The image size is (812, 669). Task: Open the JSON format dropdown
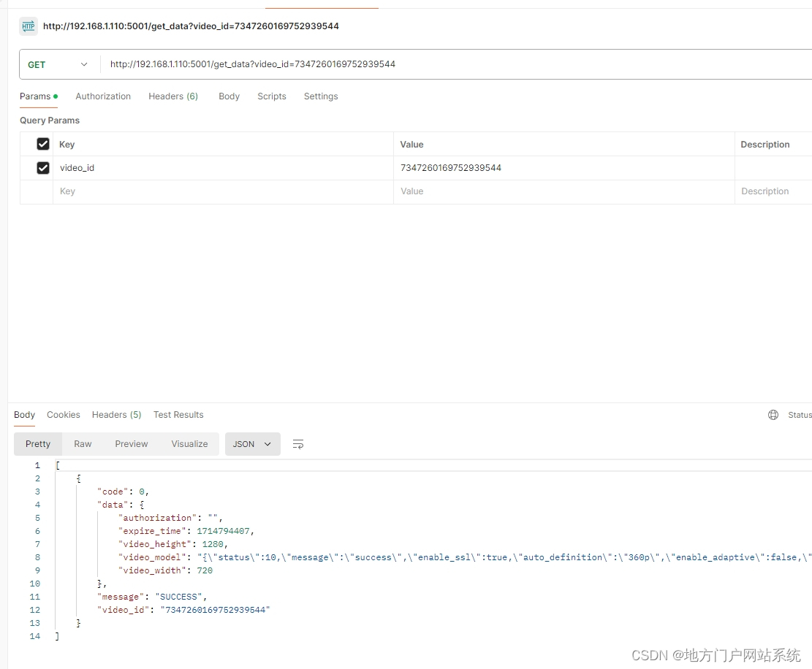(x=253, y=444)
